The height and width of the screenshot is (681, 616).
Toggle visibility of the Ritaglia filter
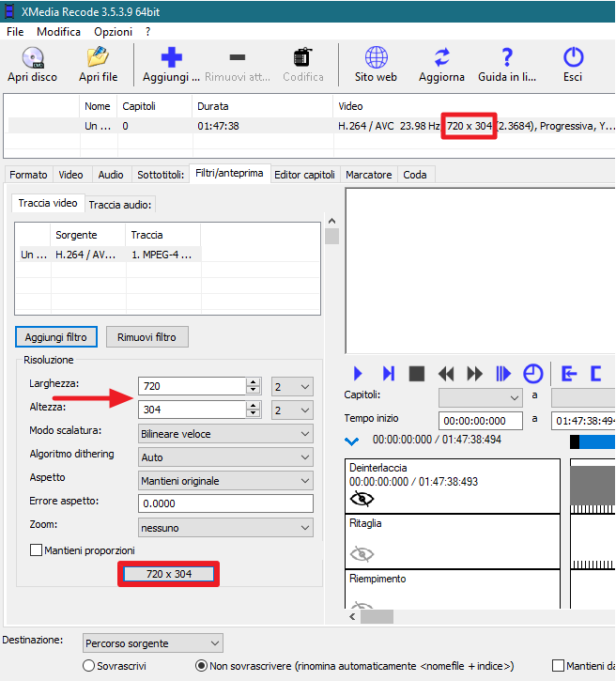click(362, 554)
